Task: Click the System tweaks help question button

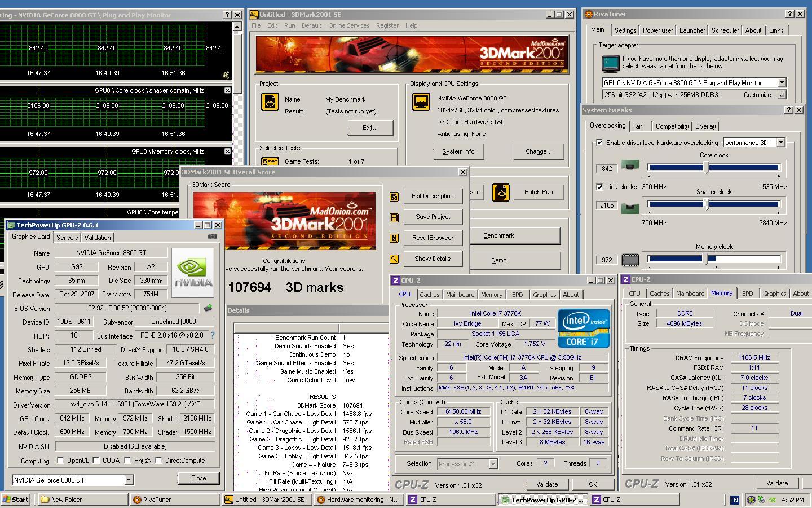Action: pos(789,110)
